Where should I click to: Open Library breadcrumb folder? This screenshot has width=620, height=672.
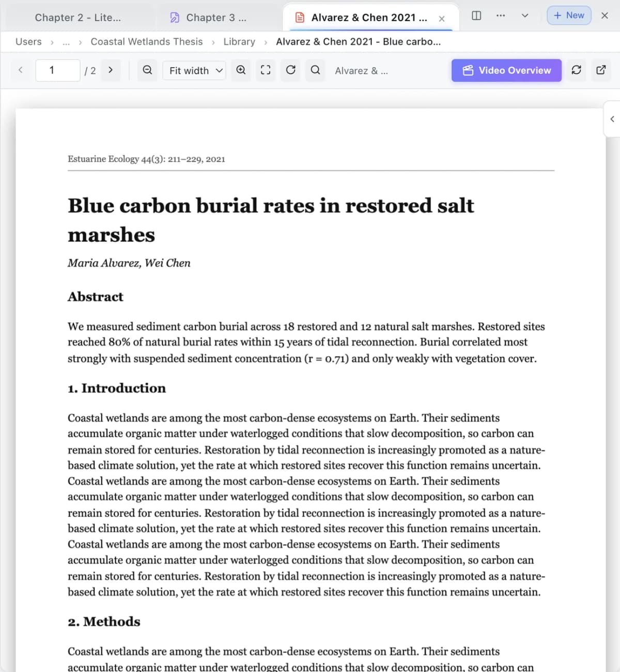239,42
